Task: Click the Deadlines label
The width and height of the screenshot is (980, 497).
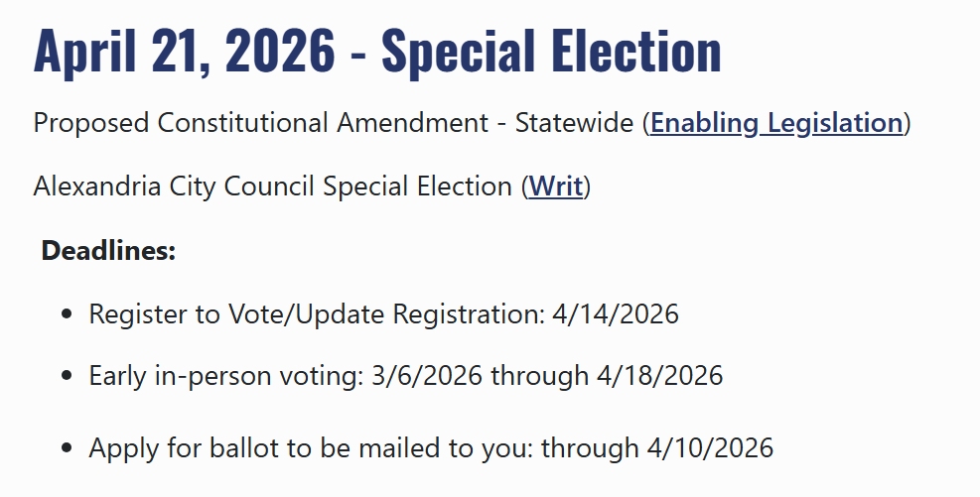Action: pyautogui.click(x=108, y=251)
